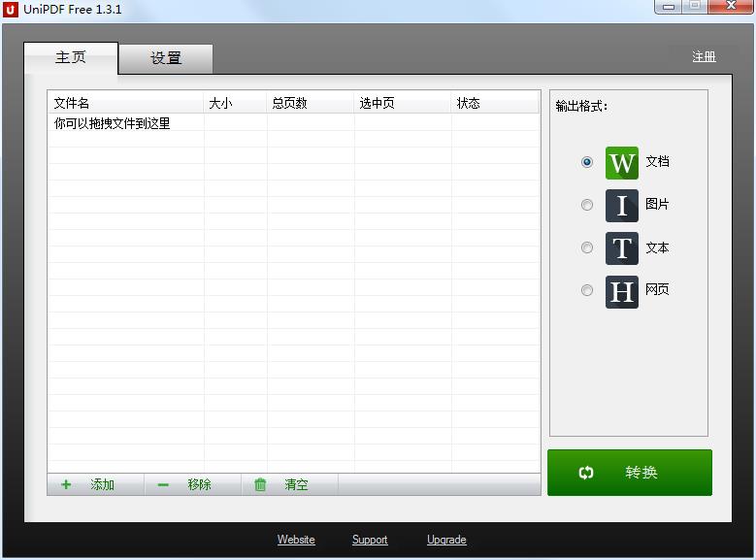Click the H webpage format icon

click(621, 292)
